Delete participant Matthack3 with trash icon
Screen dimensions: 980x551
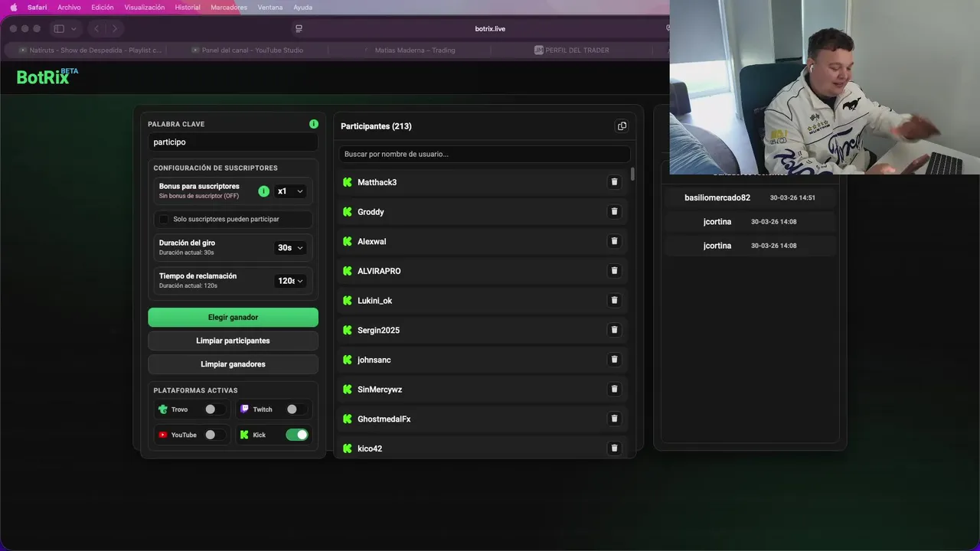pyautogui.click(x=614, y=182)
